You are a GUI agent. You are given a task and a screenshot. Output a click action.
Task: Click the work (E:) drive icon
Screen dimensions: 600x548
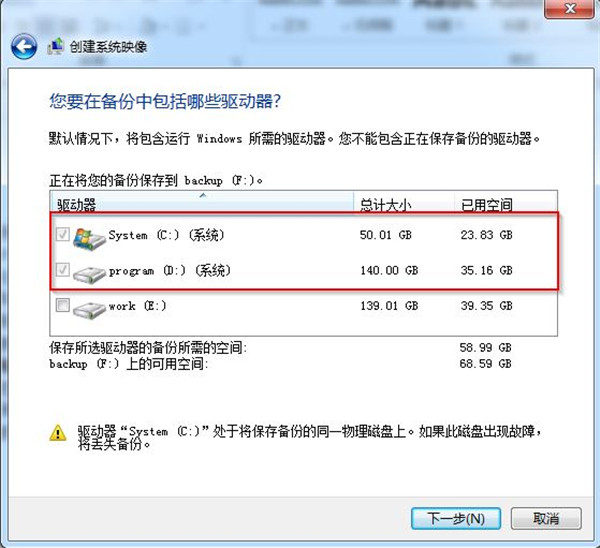click(89, 309)
